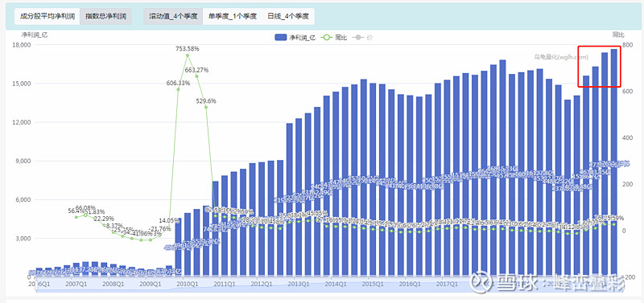Screen dimensions: 644x303
Task: Click the 2009Q1 x-axis label
Action: click(x=151, y=284)
